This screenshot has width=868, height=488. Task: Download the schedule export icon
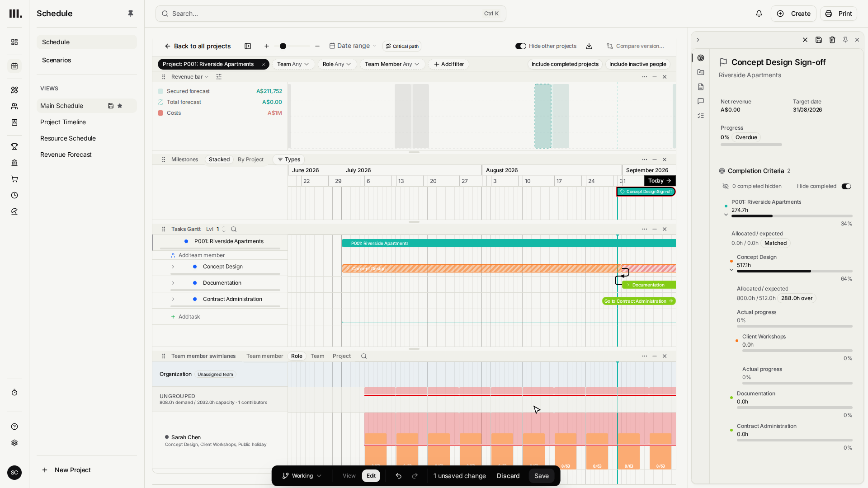tap(589, 46)
